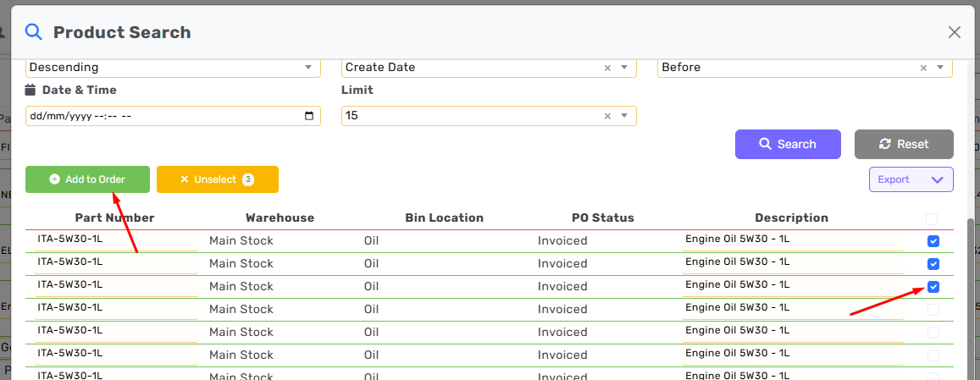Expand the Create Date dropdown

[x=624, y=68]
